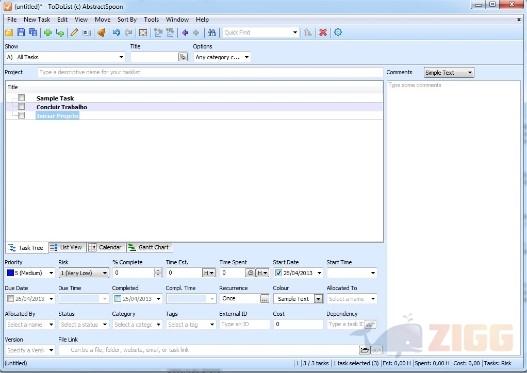Image resolution: width=527 pixels, height=373 pixels.
Task: Go to previous task with blue left arrow
Action: pos(185,33)
